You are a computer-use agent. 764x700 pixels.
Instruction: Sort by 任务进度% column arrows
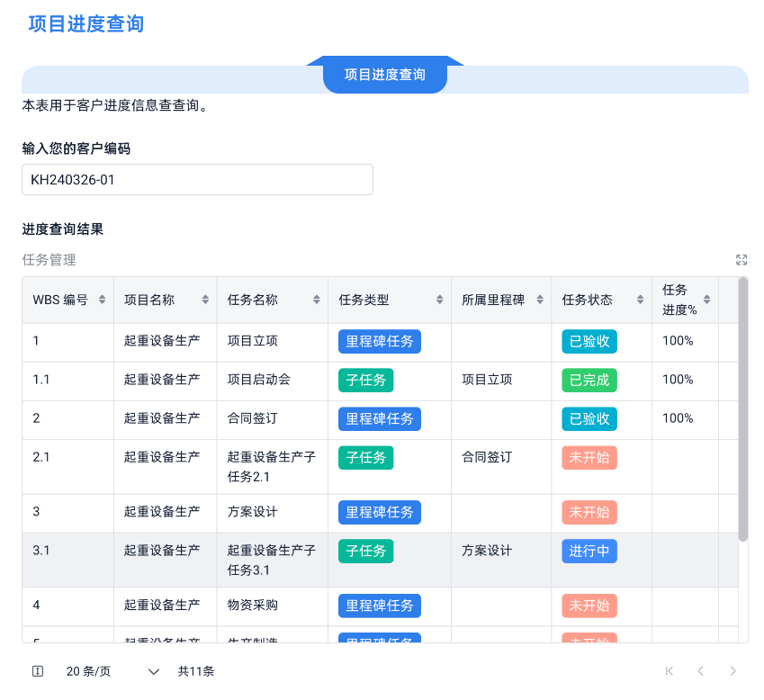coord(707,301)
